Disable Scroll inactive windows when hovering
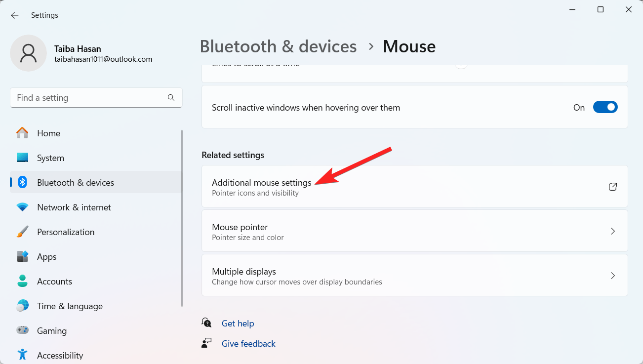The width and height of the screenshot is (643, 364). 605,107
